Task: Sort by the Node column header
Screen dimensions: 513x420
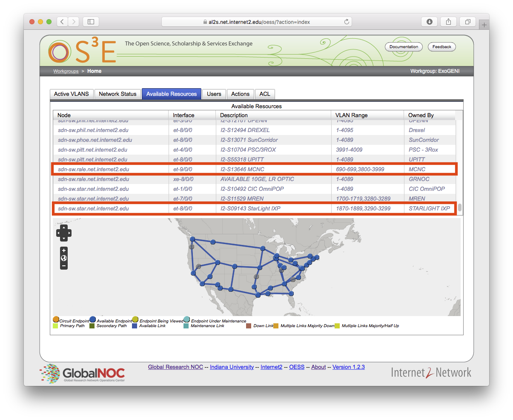Action: (111, 115)
